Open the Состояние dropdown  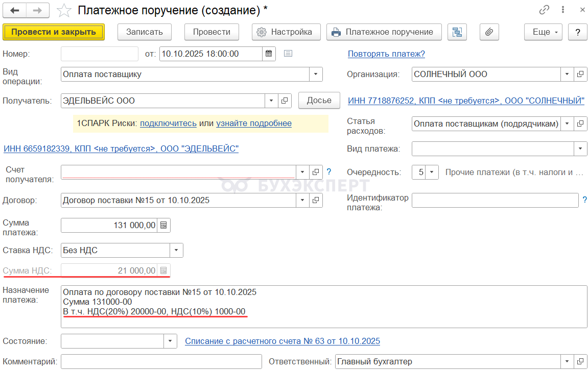point(170,341)
